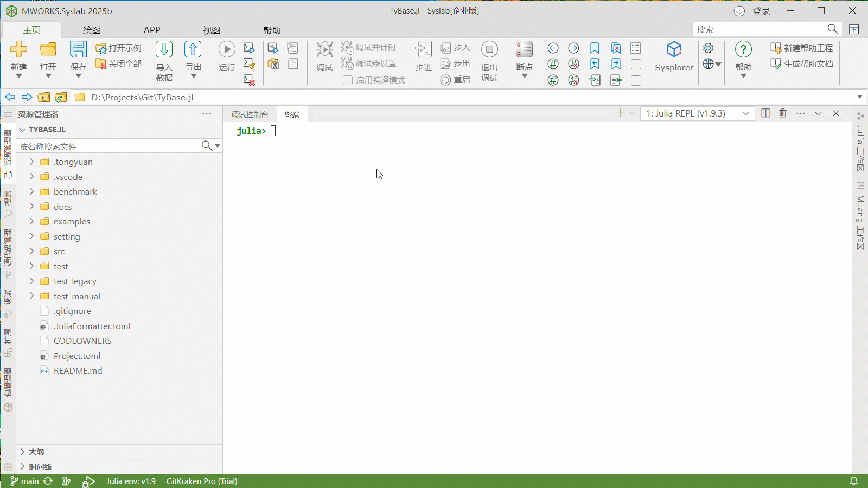The image size is (868, 488).
Task: Click the 生成帮助文档 button
Action: [802, 64]
